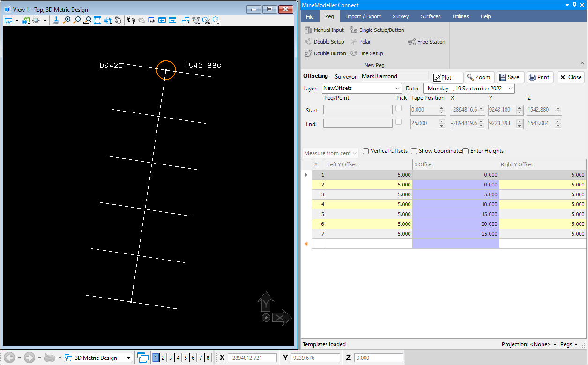Image resolution: width=588 pixels, height=365 pixels.
Task: Switch to the Survey ribbon tab
Action: pyautogui.click(x=401, y=16)
